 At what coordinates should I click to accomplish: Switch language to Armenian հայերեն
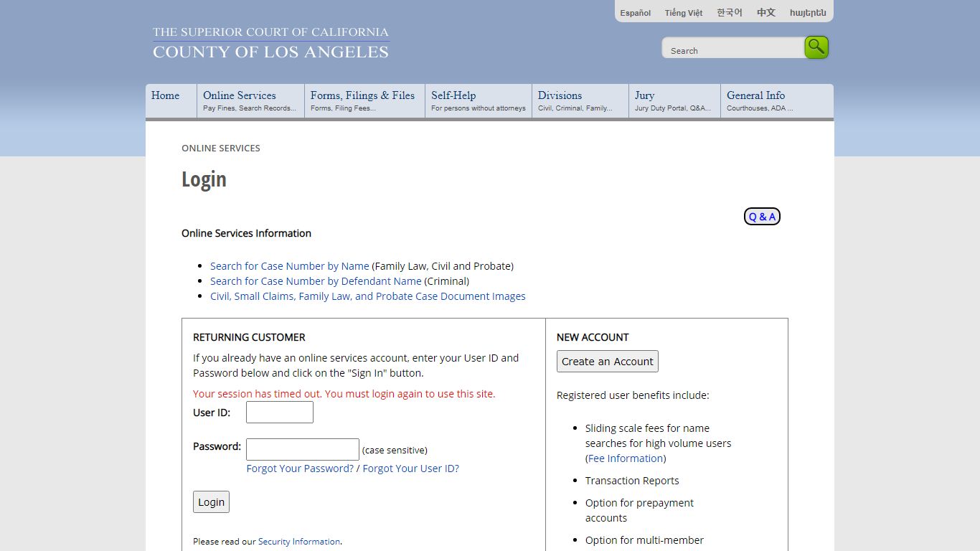click(x=808, y=13)
